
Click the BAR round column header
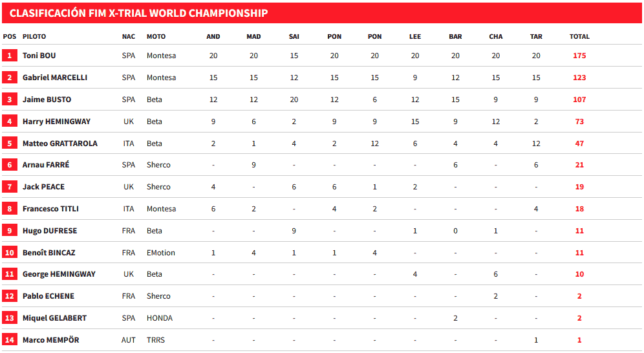(x=455, y=37)
